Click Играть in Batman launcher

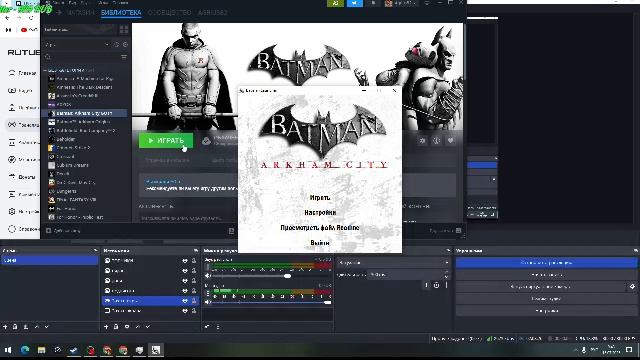tap(320, 198)
